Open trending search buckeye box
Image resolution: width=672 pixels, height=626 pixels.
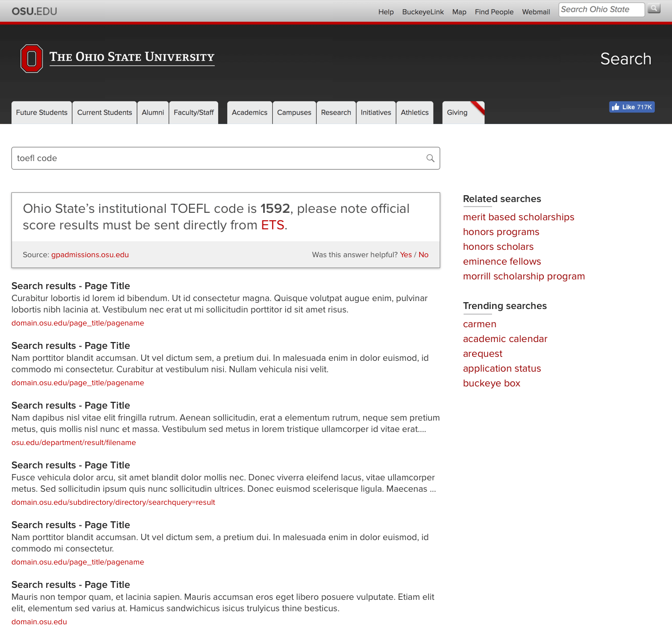click(x=491, y=383)
